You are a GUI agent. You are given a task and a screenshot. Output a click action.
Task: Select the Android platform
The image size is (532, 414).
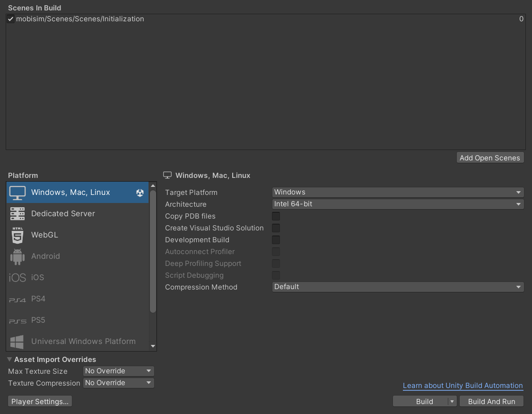[78, 256]
